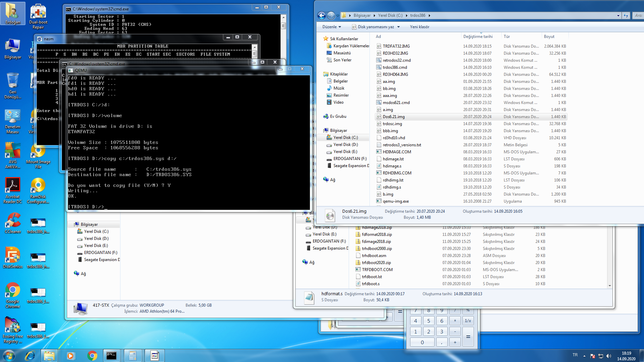Image resolution: width=644 pixels, height=362 pixels.
Task: Select rd3hd10.vhd file
Action: click(x=394, y=138)
